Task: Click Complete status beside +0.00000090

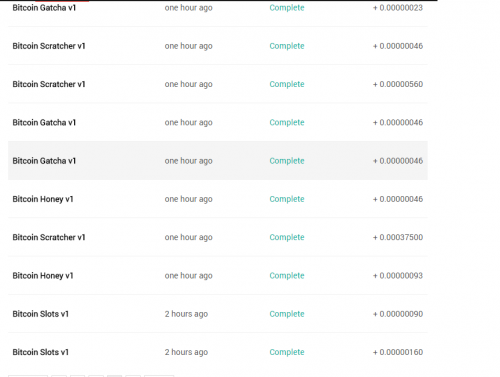Action: [x=287, y=314]
